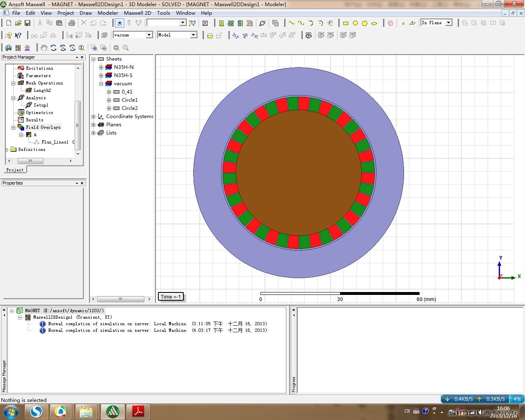Expand the Coordinate Systems node

(x=94, y=116)
